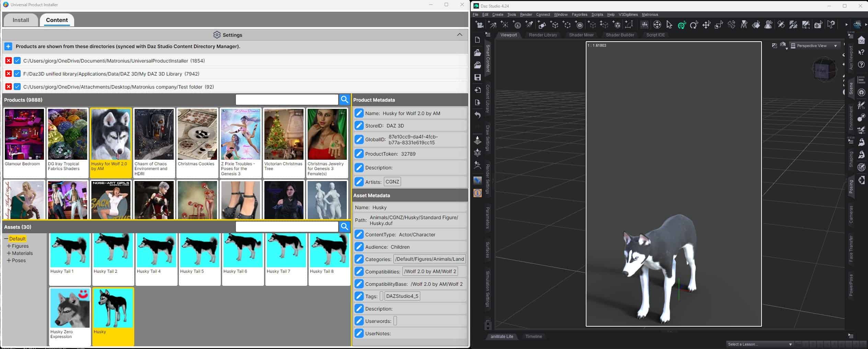Expand the Figures tree node

(x=9, y=246)
